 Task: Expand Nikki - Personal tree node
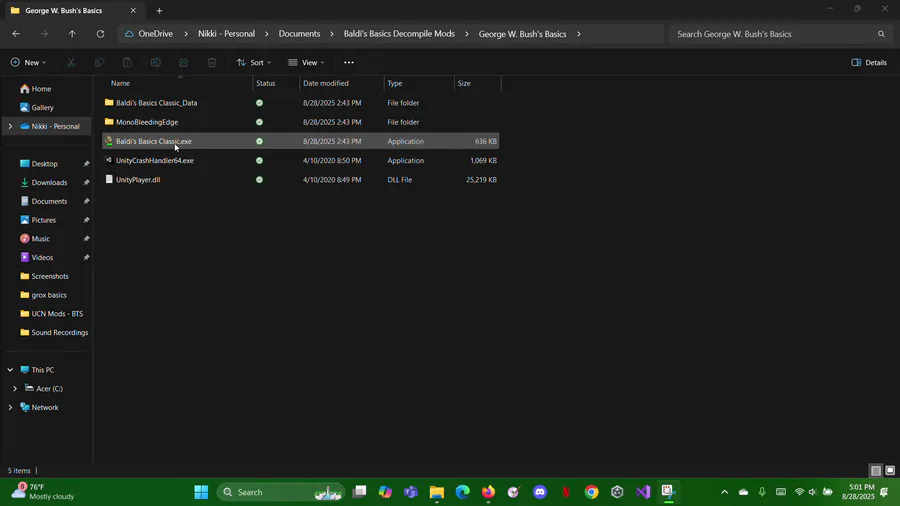[10, 126]
